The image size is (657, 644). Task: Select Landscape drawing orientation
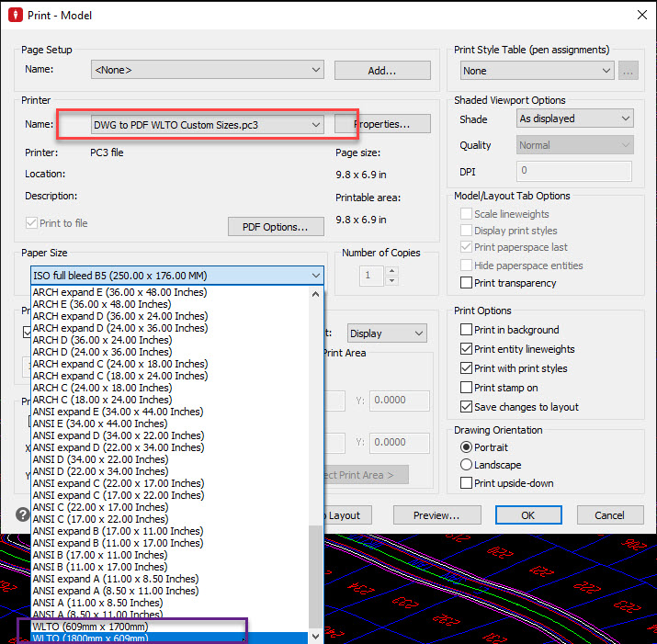[x=467, y=465]
